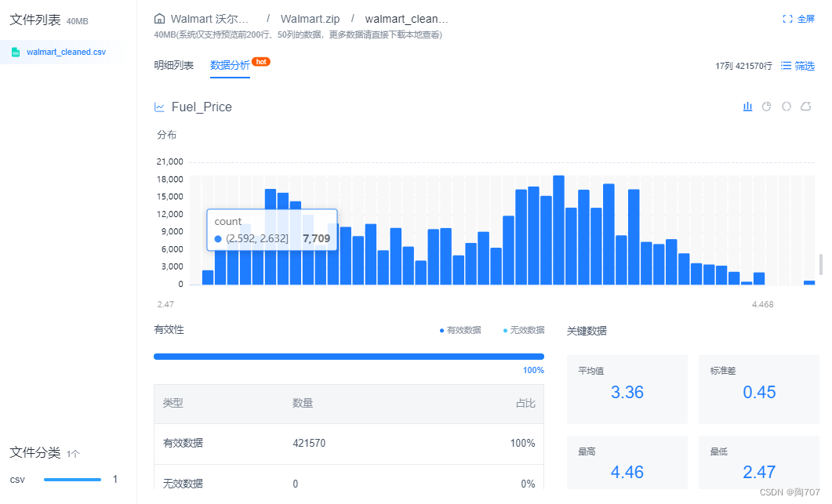The height and width of the screenshot is (504, 832).
Task: Click the 421570 count cell
Action: (x=309, y=443)
